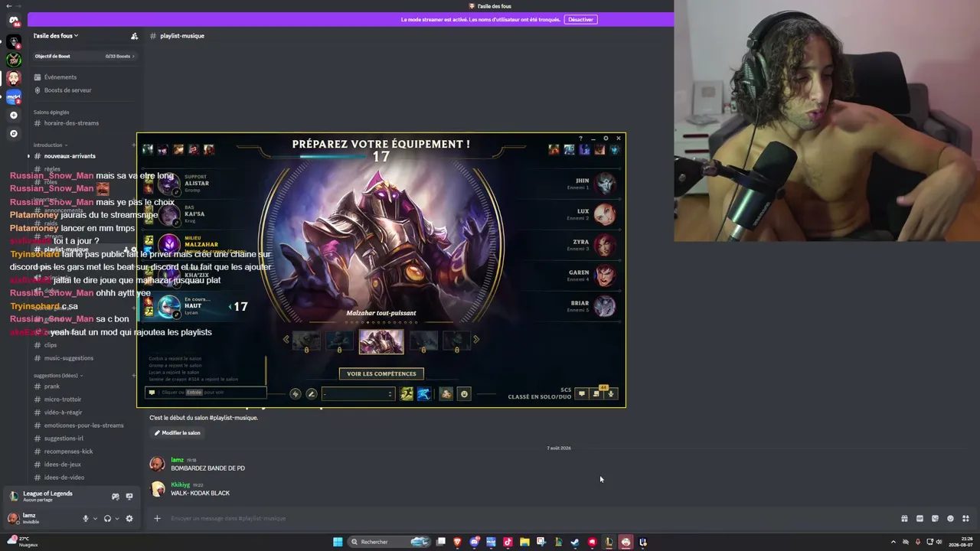Open File Explorer from the taskbar
This screenshot has width=980, height=551.
click(x=524, y=542)
